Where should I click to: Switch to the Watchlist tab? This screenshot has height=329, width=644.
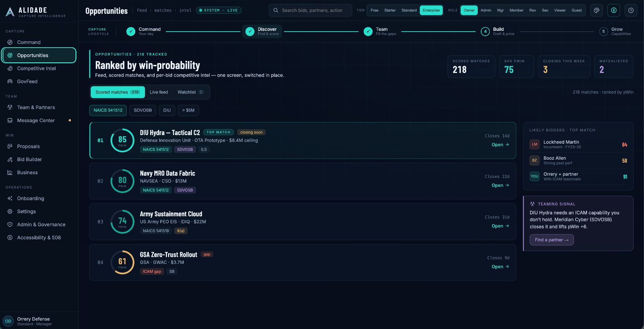coord(190,92)
